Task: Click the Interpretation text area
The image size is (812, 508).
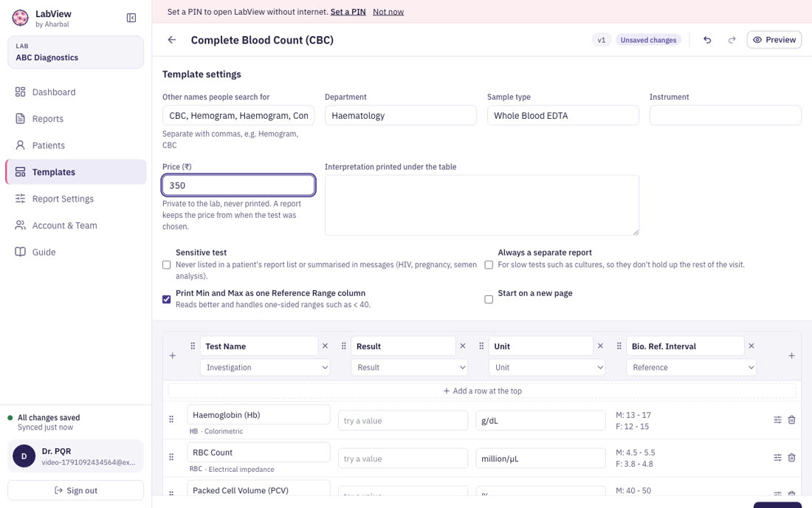Action: pyautogui.click(x=482, y=205)
